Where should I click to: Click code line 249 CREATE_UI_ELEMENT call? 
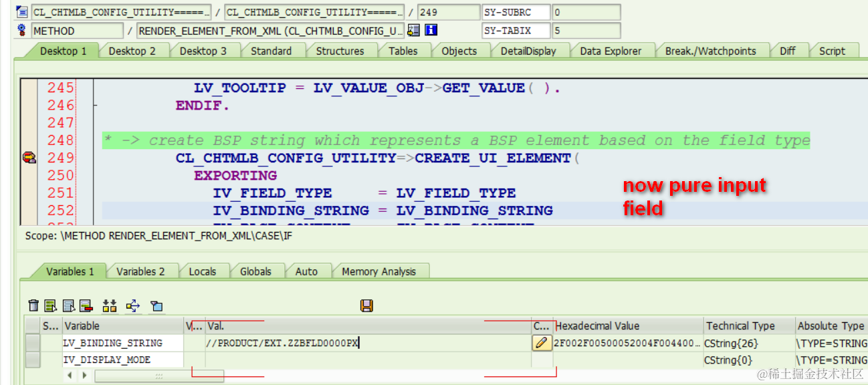(378, 158)
